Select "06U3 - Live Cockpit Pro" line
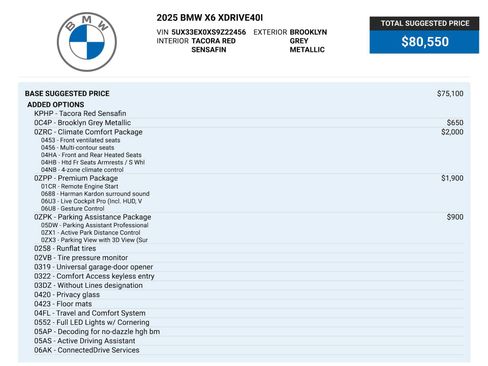The height and width of the screenshot is (366, 488). click(91, 201)
